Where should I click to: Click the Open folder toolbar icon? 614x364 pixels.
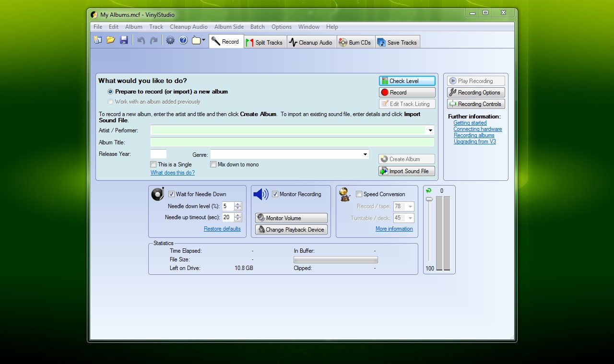pyautogui.click(x=111, y=40)
